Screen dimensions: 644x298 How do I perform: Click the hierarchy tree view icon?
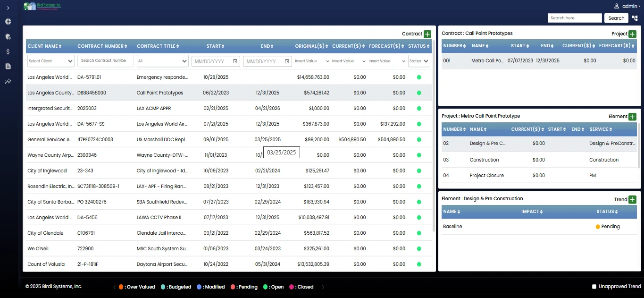[x=635, y=18]
